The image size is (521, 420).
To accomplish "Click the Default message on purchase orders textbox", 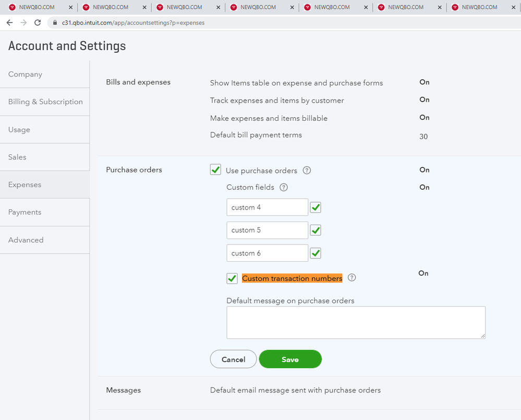I will (356, 323).
